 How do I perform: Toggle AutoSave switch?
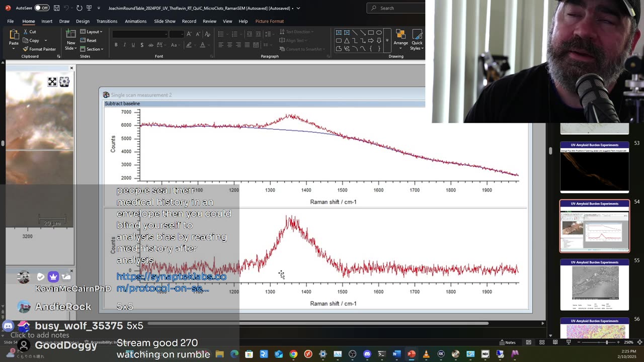click(41, 8)
